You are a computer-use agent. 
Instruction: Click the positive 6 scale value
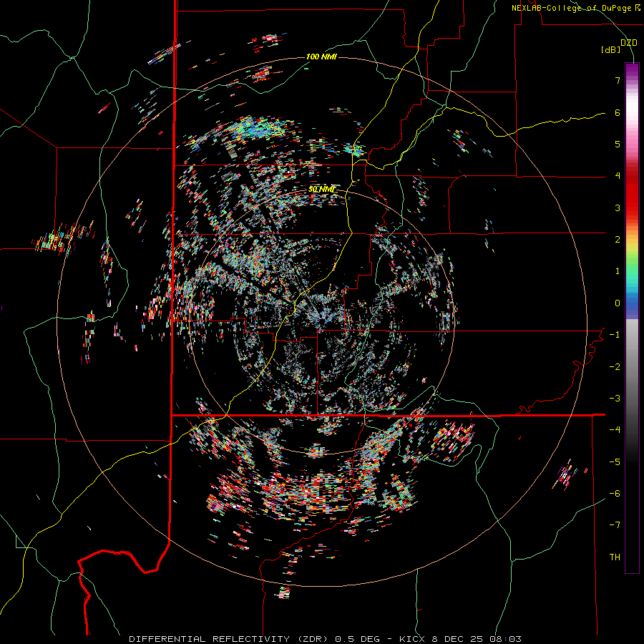tap(618, 112)
